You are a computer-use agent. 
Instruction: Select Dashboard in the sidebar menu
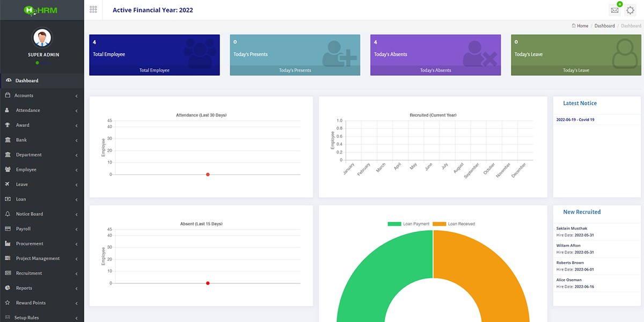click(x=27, y=81)
